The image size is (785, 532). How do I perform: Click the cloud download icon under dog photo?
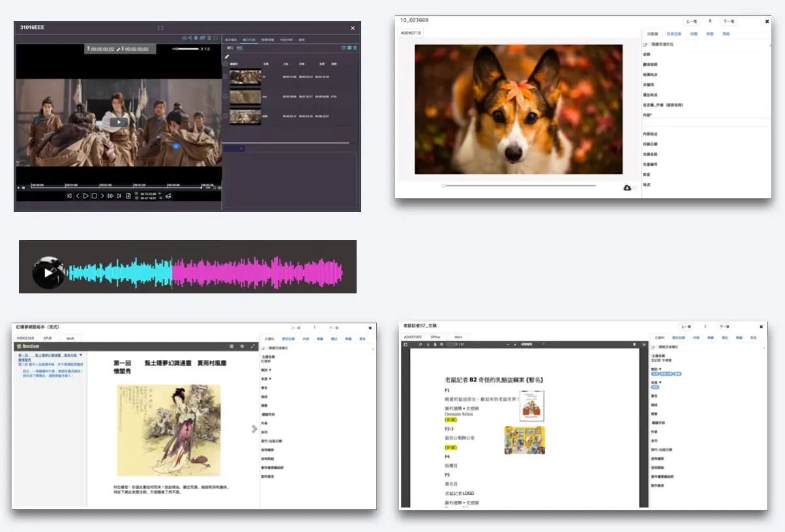point(627,188)
